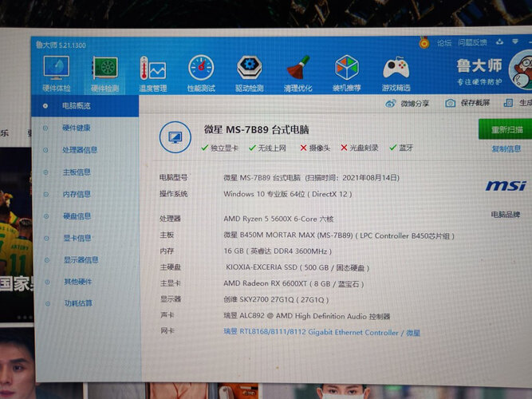The height and width of the screenshot is (399, 532).
Task: Click the 微星 MS-7B89 台式电脑 heading
Action: pyautogui.click(x=257, y=130)
